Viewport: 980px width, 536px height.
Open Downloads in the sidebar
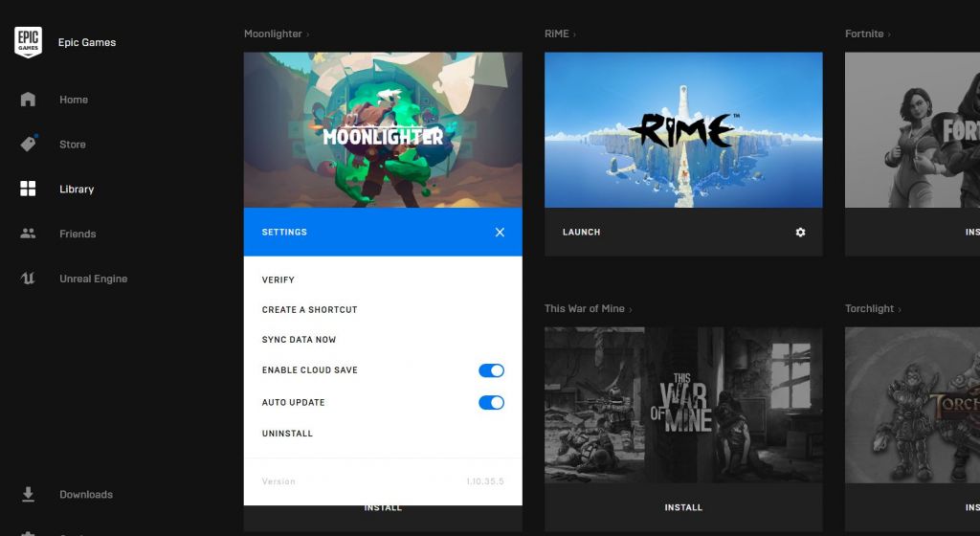[x=86, y=494]
